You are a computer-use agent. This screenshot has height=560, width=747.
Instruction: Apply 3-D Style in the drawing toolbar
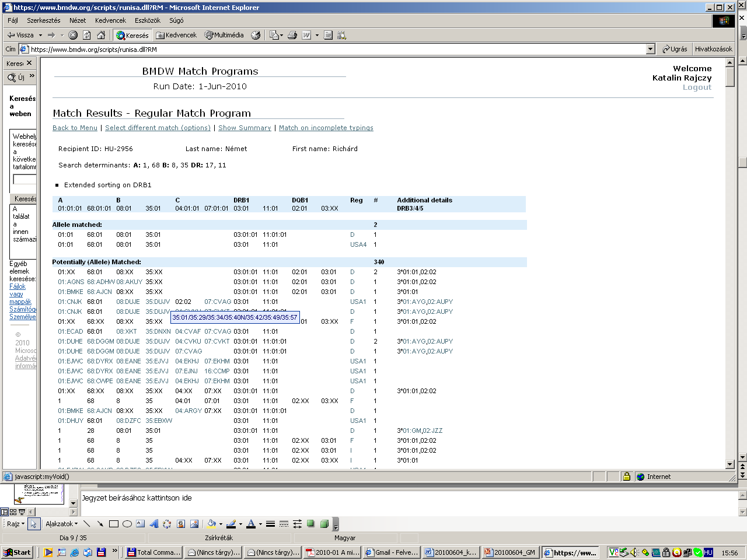[x=324, y=524]
